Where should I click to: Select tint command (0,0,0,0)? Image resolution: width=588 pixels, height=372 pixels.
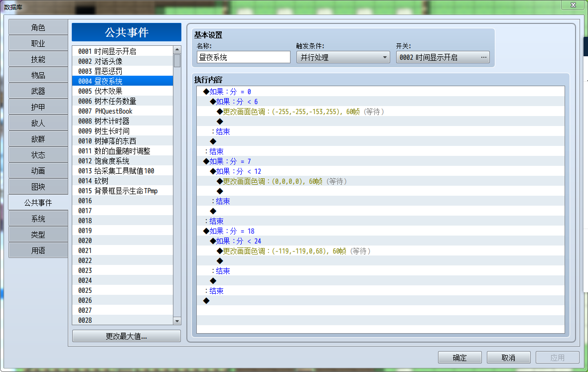381,181
